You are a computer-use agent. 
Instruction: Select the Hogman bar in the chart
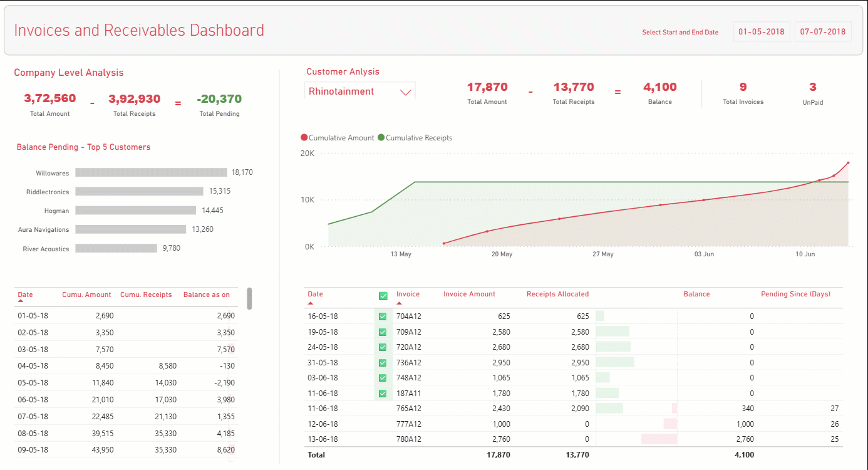[135, 211]
